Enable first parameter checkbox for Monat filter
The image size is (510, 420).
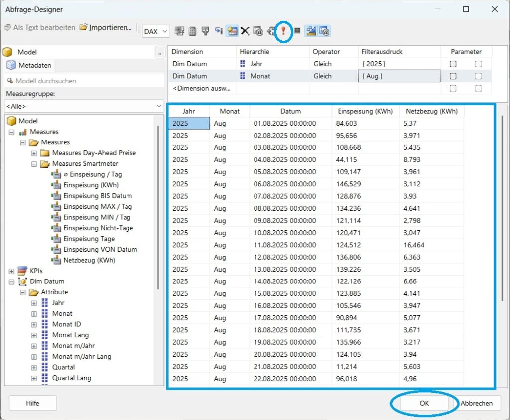tap(453, 76)
